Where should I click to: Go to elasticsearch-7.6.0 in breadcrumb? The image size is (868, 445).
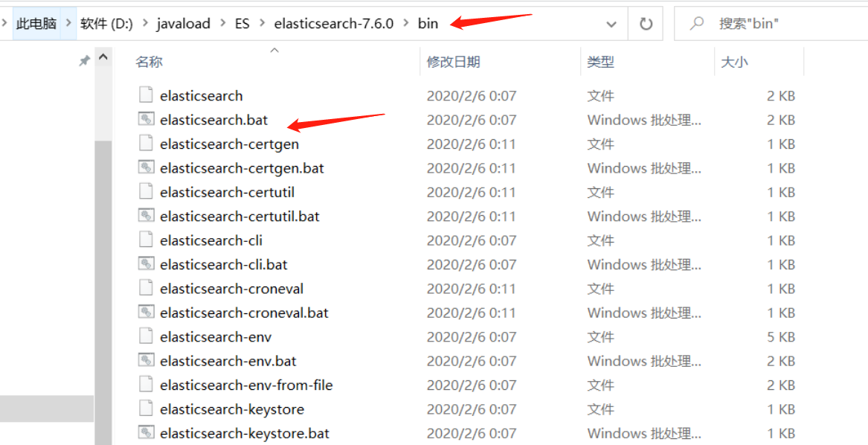click(x=334, y=23)
